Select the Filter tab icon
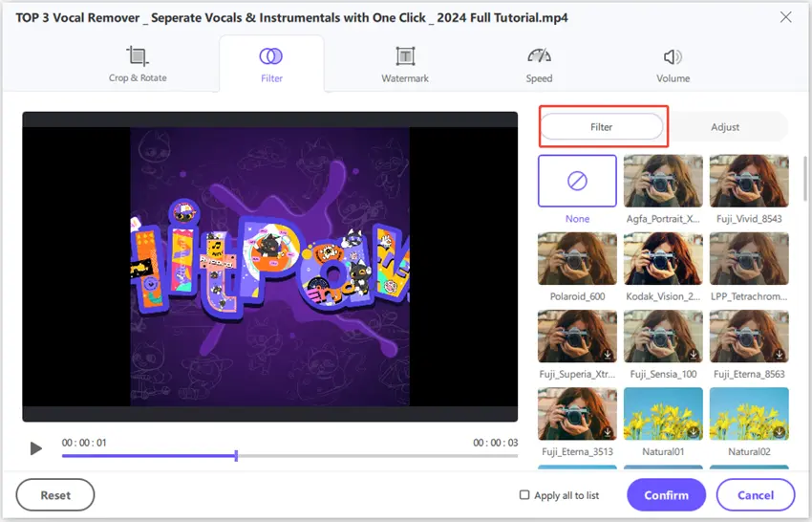Viewport: 812px width, 522px height. coord(271,56)
